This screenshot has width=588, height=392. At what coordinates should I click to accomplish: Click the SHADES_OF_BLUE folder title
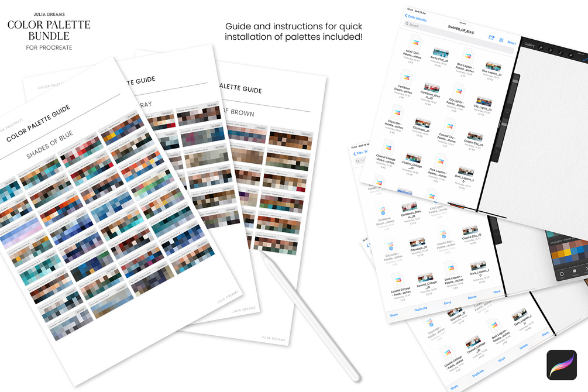461,29
